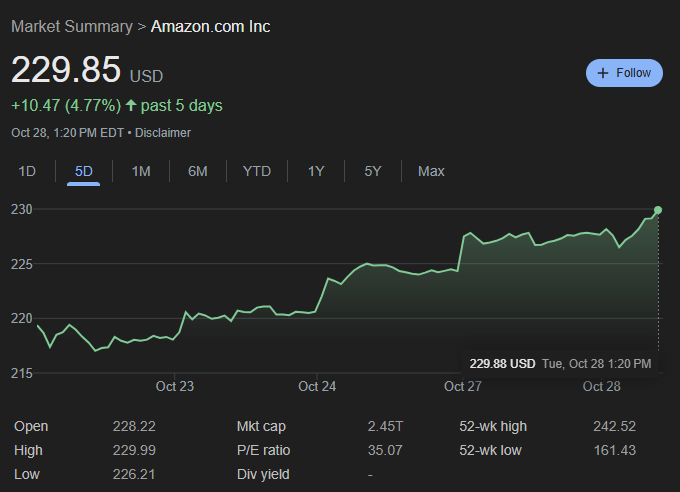Switch to the 1D time range tab
Screen dimensions: 680x492
click(27, 171)
